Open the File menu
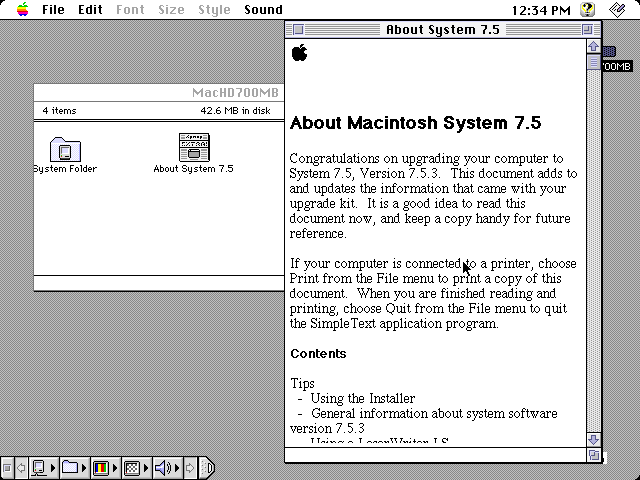640x480 pixels. [53, 9]
